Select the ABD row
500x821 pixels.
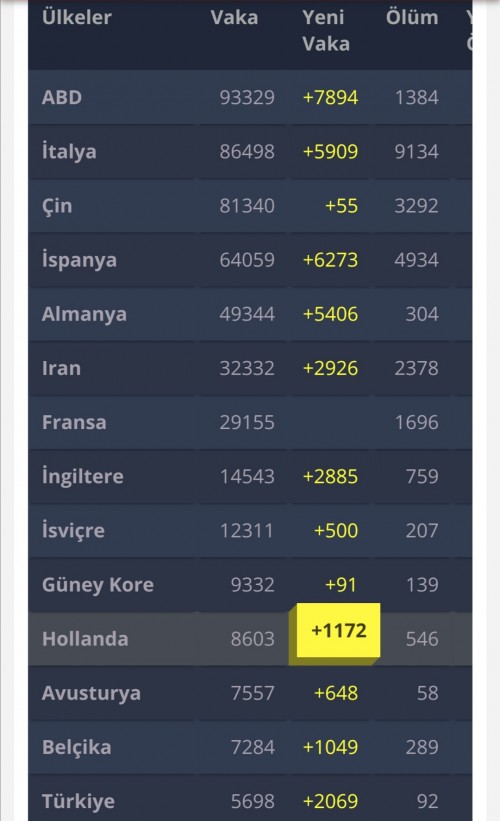tap(250, 97)
